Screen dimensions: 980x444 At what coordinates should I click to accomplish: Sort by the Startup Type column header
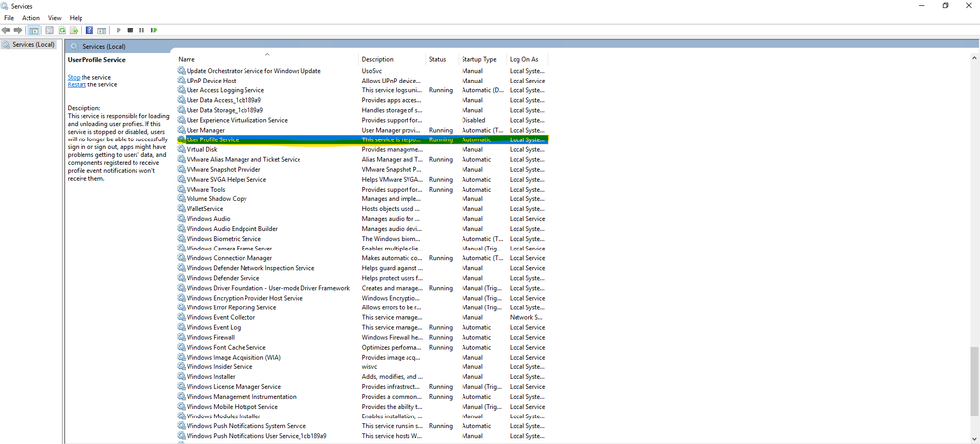coord(482,59)
